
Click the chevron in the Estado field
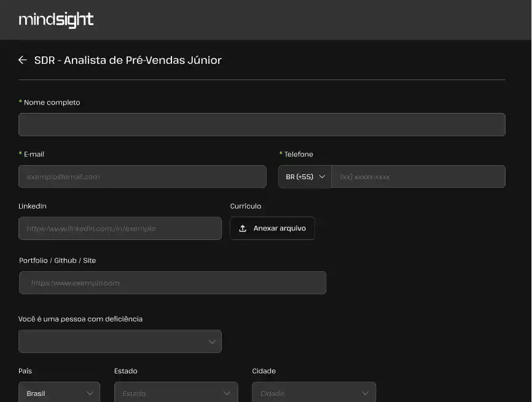[228, 393]
